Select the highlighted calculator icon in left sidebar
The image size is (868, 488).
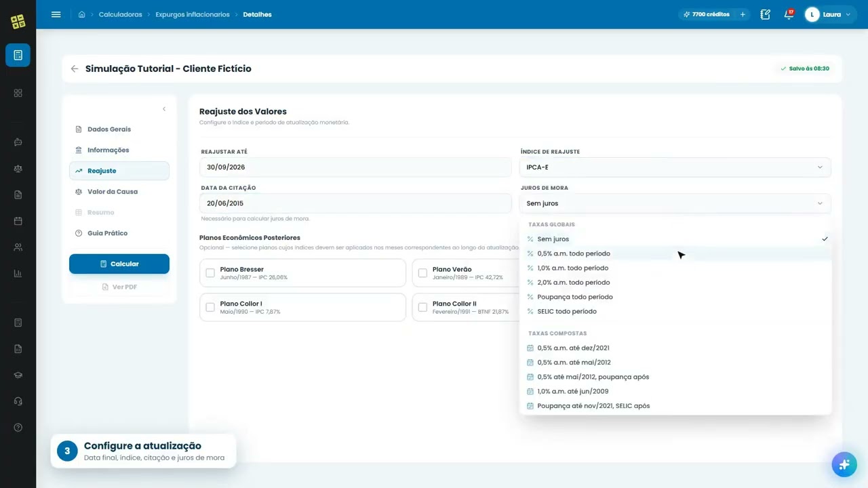pyautogui.click(x=18, y=55)
